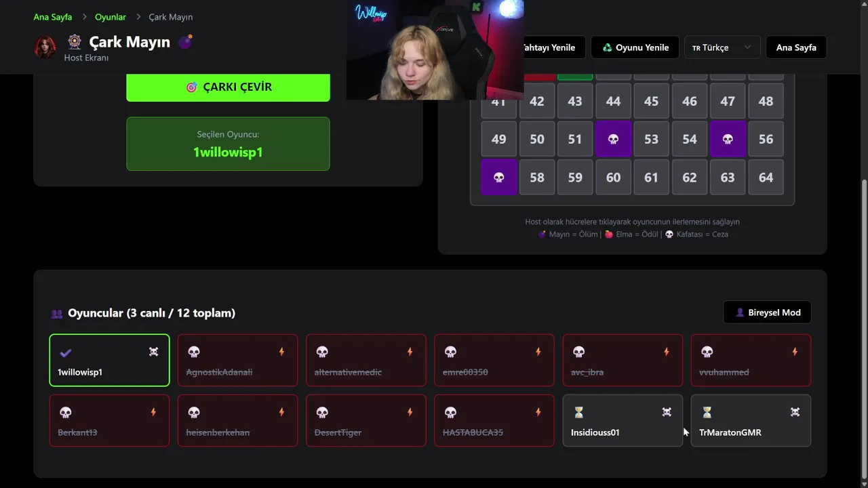This screenshot has height=488, width=868.
Task: Open Ana Sayfa breadcrumb link
Action: pos(53,17)
